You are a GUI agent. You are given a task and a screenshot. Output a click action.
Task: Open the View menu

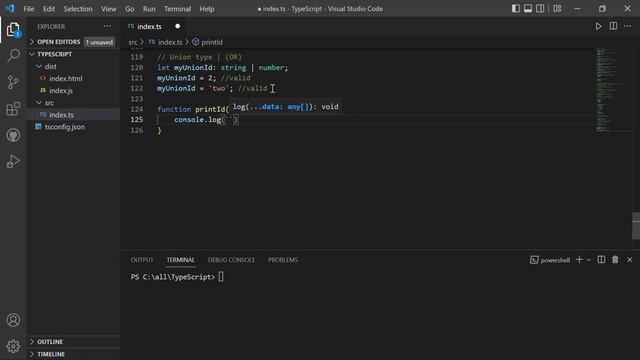point(109,9)
